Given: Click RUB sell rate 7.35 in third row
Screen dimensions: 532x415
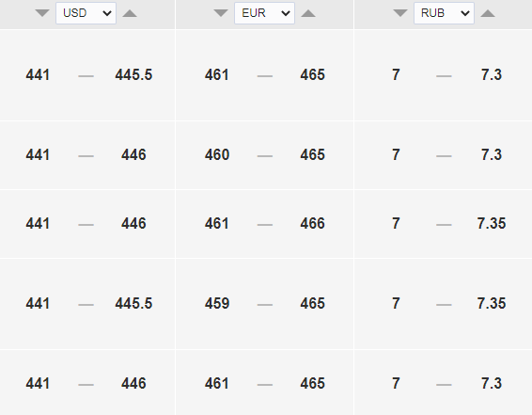Looking at the screenshot, I should 492,223.
